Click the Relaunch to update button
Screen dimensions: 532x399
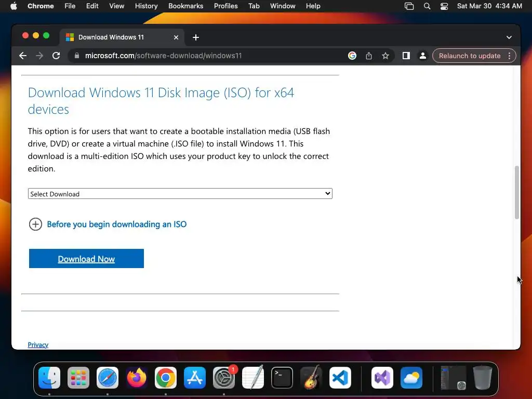(470, 56)
